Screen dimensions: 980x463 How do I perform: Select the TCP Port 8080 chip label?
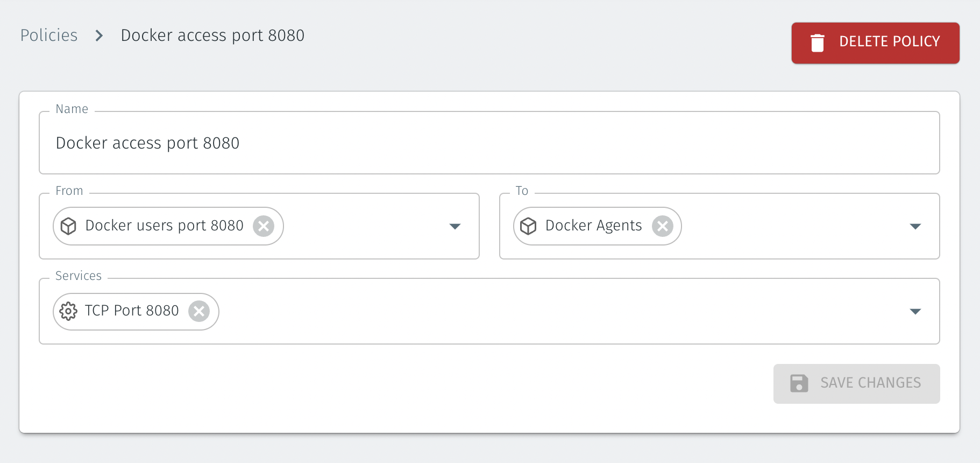point(131,311)
